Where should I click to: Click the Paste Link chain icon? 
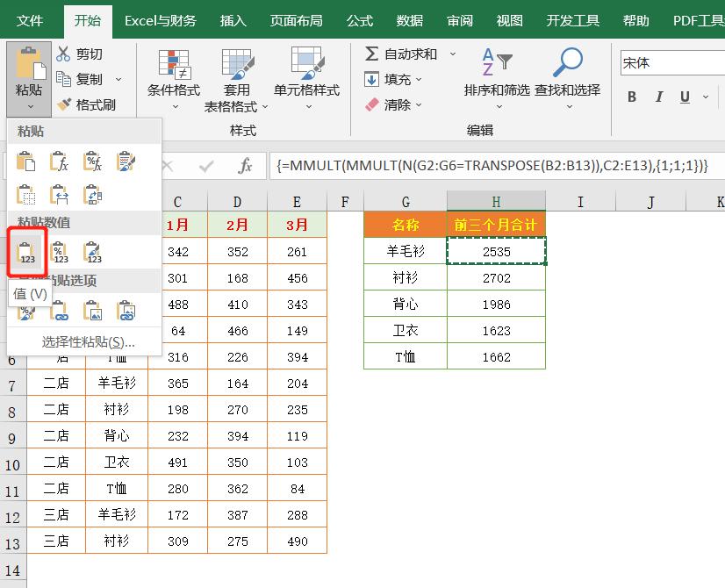pos(60,312)
